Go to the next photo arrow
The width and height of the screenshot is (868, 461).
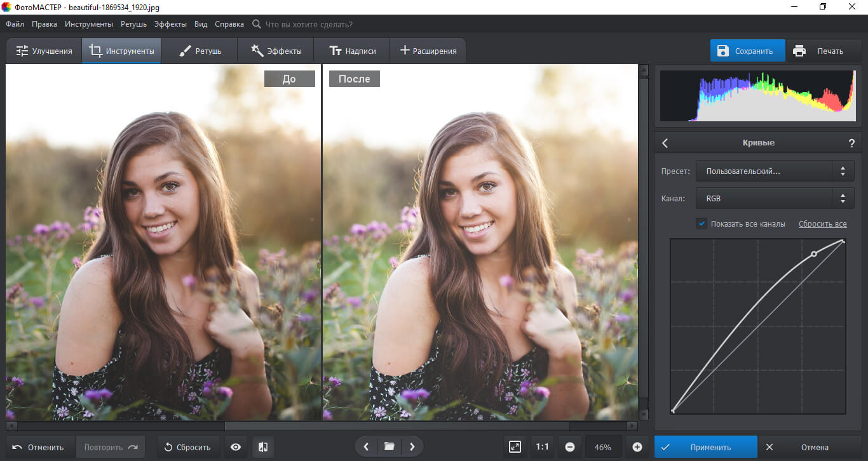coord(412,447)
